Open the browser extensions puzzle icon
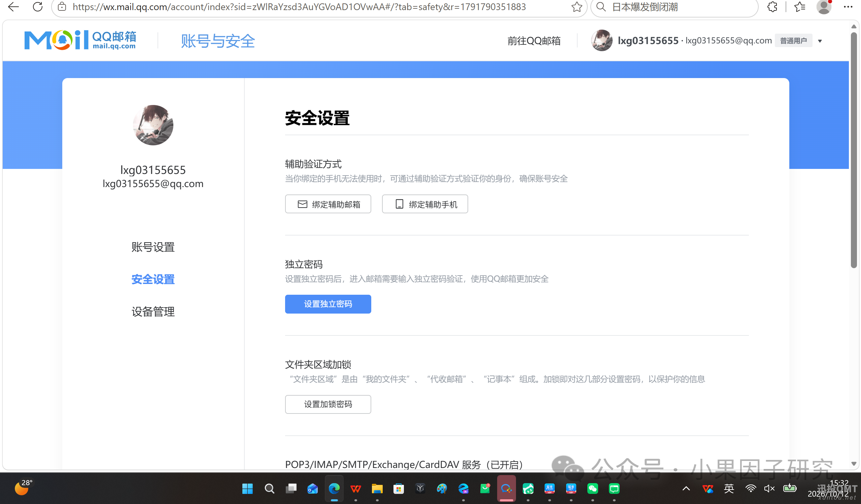 [772, 7]
